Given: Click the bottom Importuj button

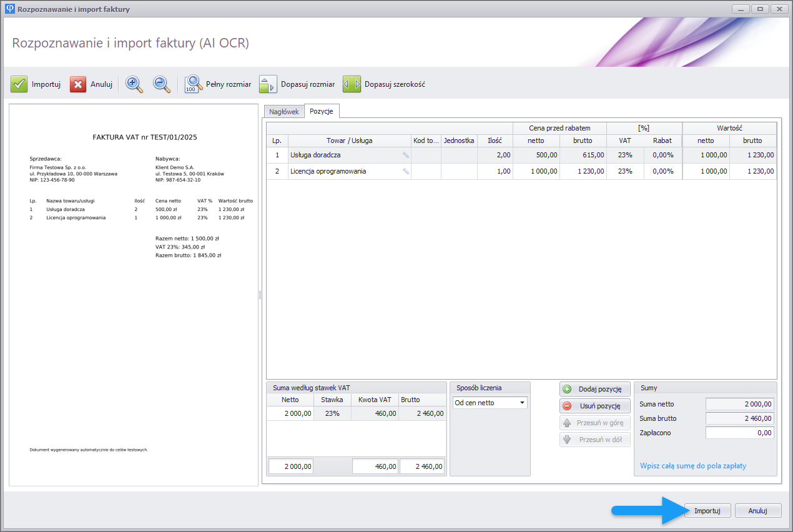Looking at the screenshot, I should [707, 511].
